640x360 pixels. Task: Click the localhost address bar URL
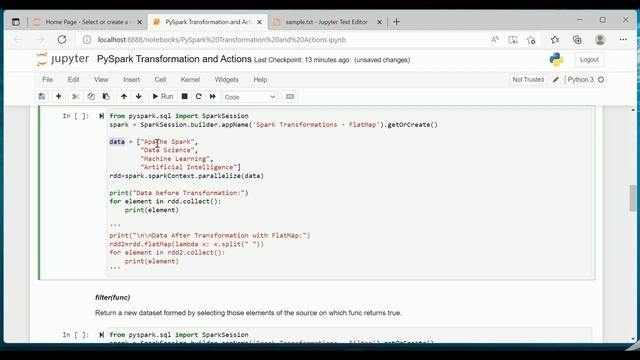click(222, 40)
